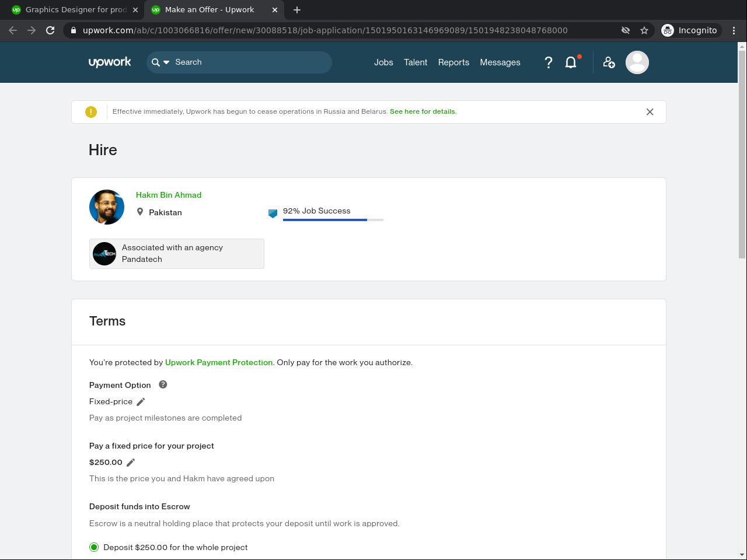747x560 pixels.
Task: Click the invite user icon
Action: pyautogui.click(x=609, y=62)
